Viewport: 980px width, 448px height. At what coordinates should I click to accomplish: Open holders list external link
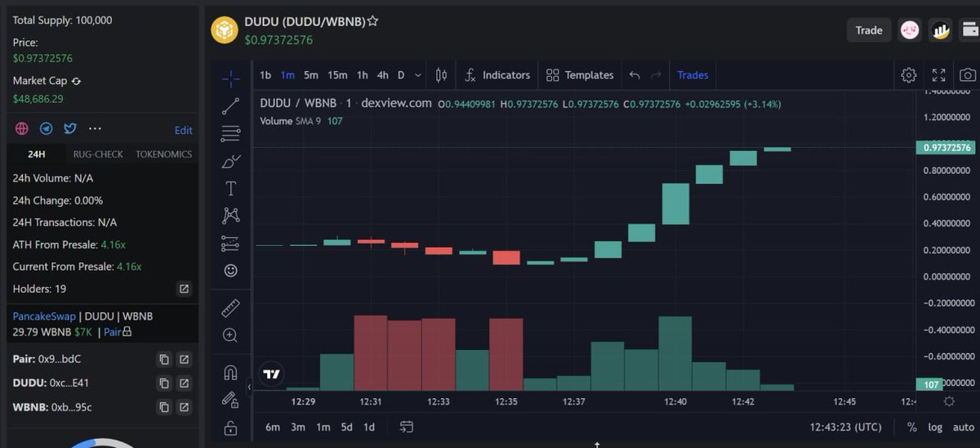click(185, 289)
